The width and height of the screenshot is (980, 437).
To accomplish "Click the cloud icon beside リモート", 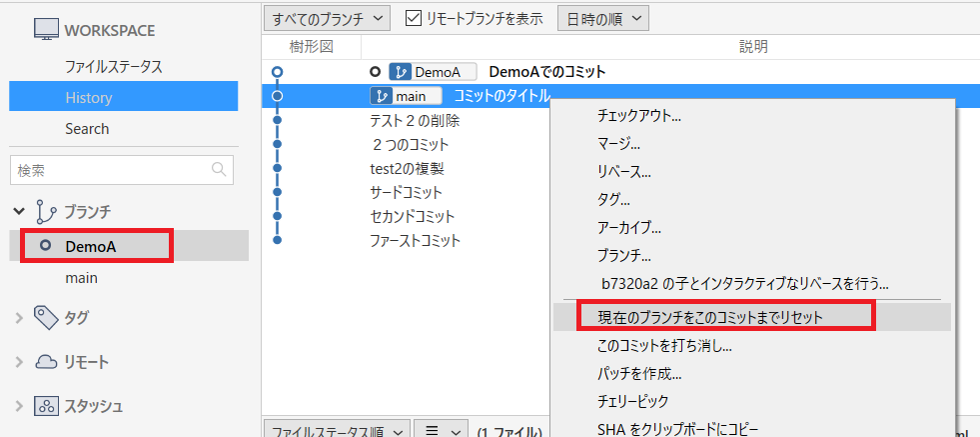I will (x=46, y=362).
